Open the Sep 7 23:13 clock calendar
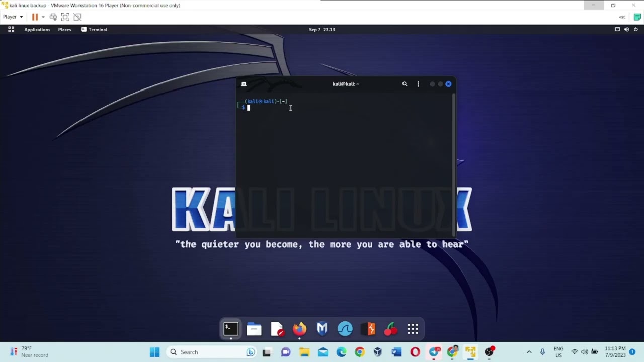This screenshot has width=644, height=362. point(322,29)
